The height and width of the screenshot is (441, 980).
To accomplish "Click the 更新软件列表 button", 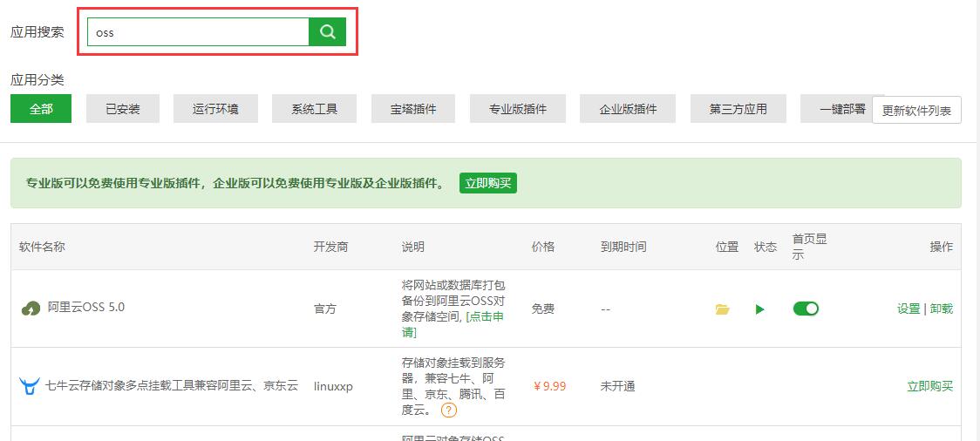I will (x=916, y=111).
